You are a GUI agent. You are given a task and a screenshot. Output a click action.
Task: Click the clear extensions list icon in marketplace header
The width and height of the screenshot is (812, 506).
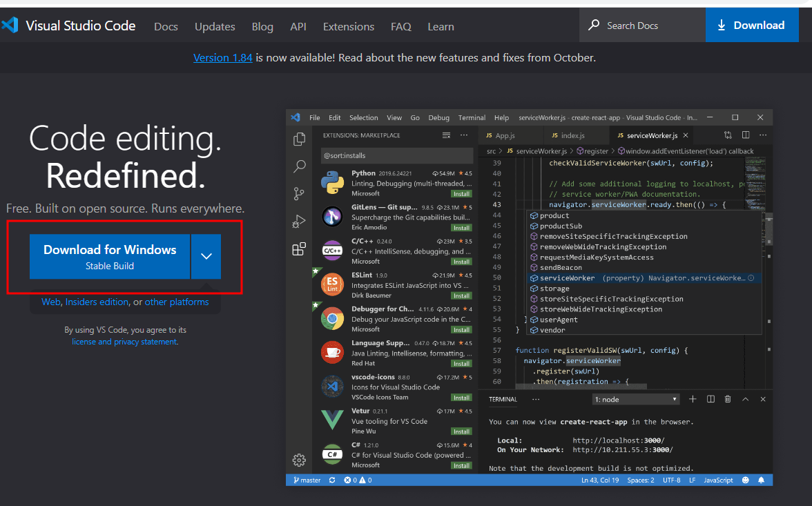point(446,135)
